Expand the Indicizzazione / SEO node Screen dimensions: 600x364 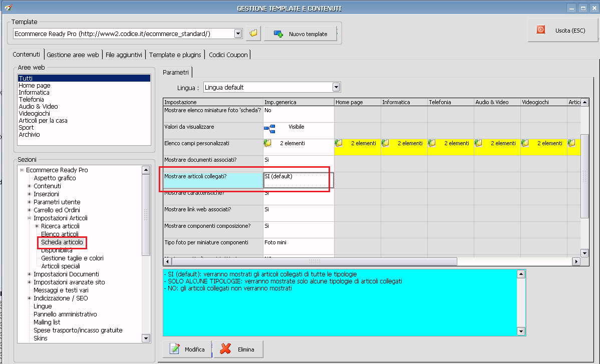[29, 298]
